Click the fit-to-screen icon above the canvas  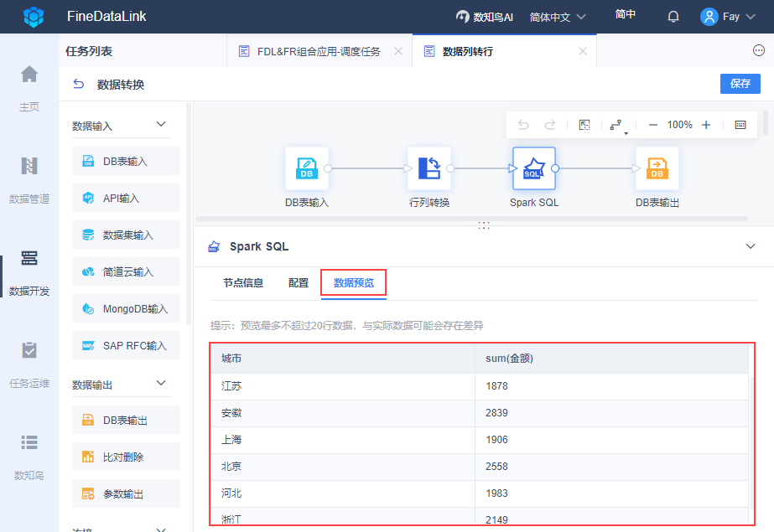click(584, 124)
